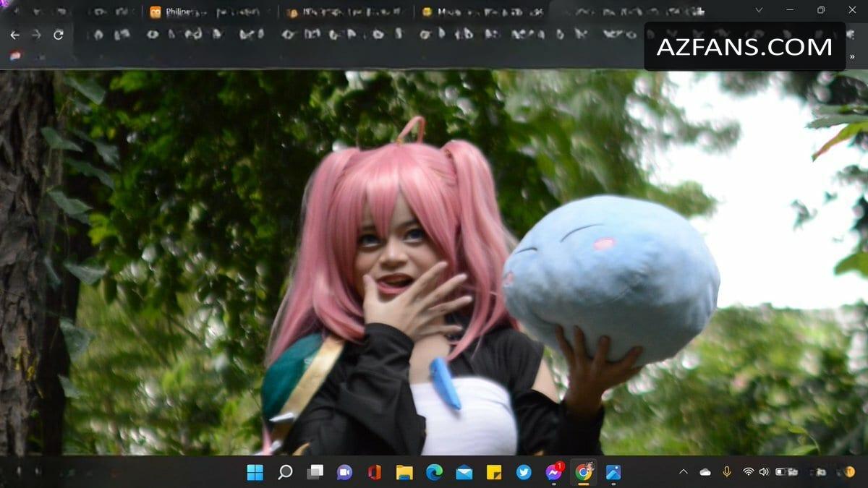Click the speaker volume icon in tray
The image size is (868, 488).
[764, 472]
